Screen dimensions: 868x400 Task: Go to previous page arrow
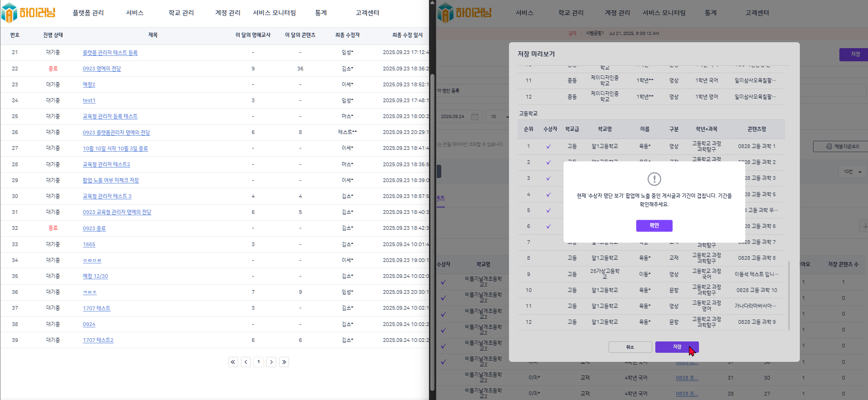pos(246,362)
